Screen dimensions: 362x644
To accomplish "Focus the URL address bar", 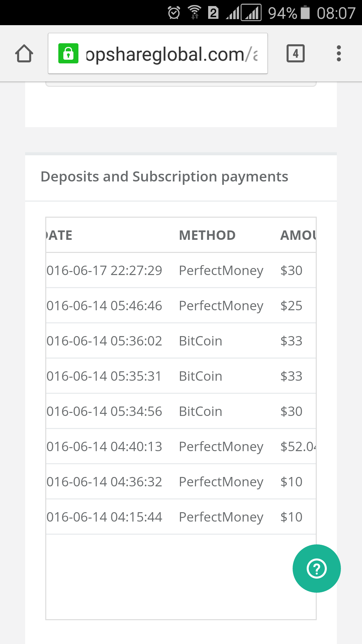I will (x=171, y=54).
